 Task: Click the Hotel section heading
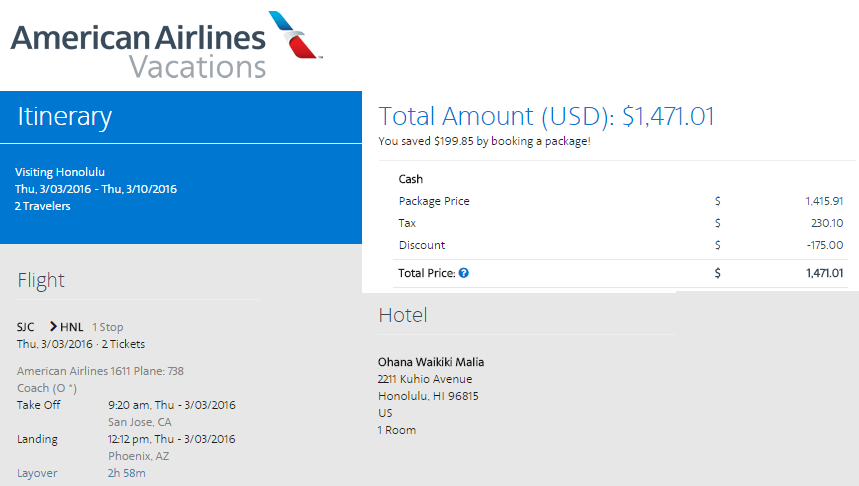coord(403,315)
